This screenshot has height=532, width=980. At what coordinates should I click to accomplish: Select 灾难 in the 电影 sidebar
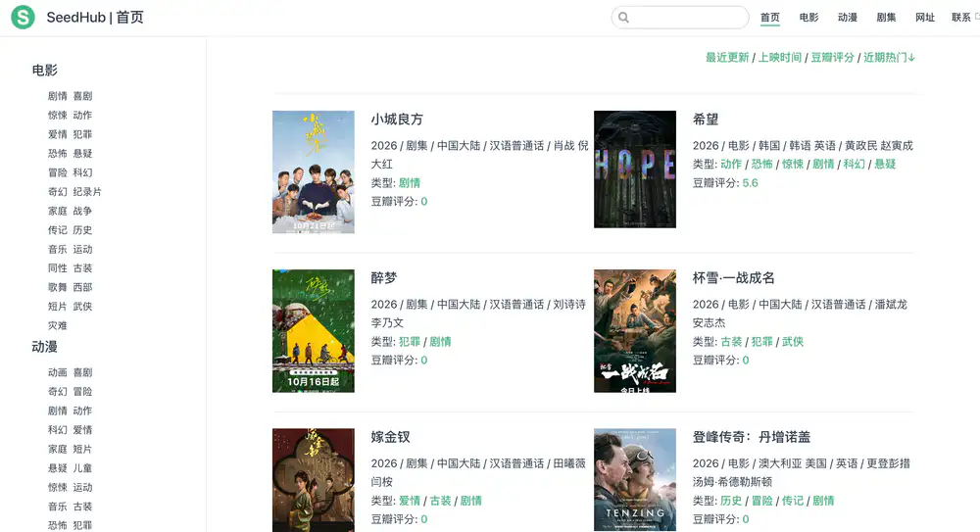pos(58,325)
